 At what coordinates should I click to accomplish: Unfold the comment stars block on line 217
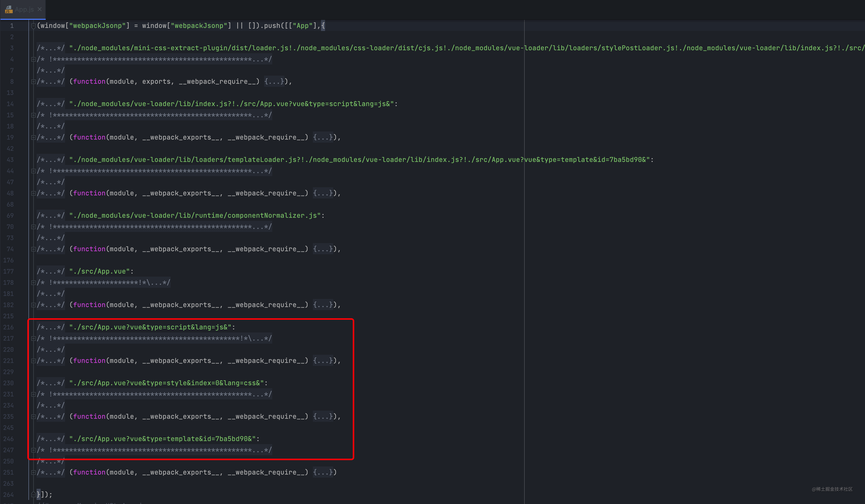154,339
